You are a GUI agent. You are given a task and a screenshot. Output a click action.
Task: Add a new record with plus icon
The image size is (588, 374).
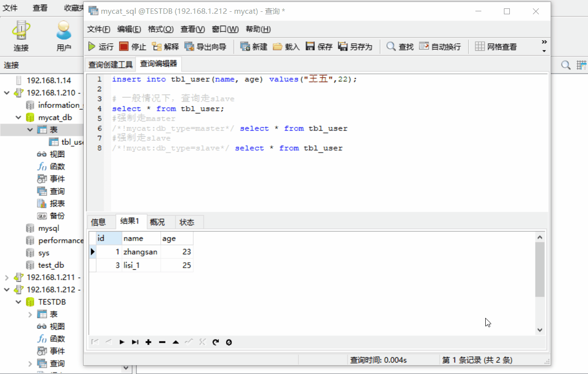(x=148, y=342)
